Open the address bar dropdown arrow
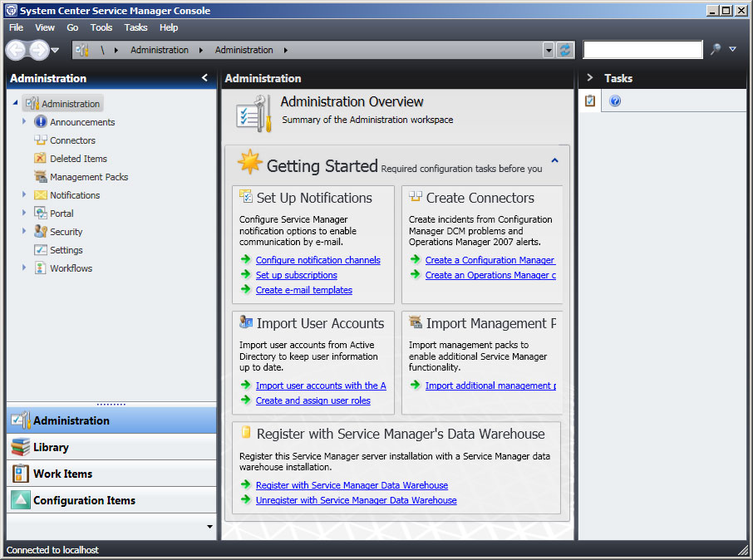 pos(549,50)
